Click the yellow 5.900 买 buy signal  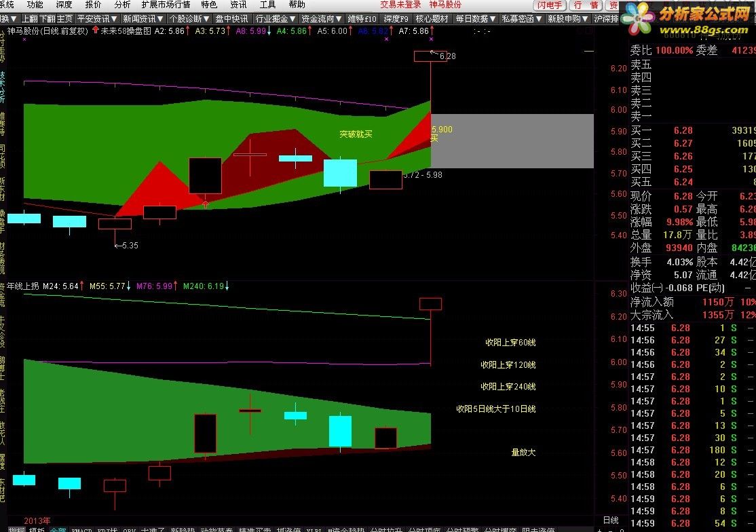442,134
